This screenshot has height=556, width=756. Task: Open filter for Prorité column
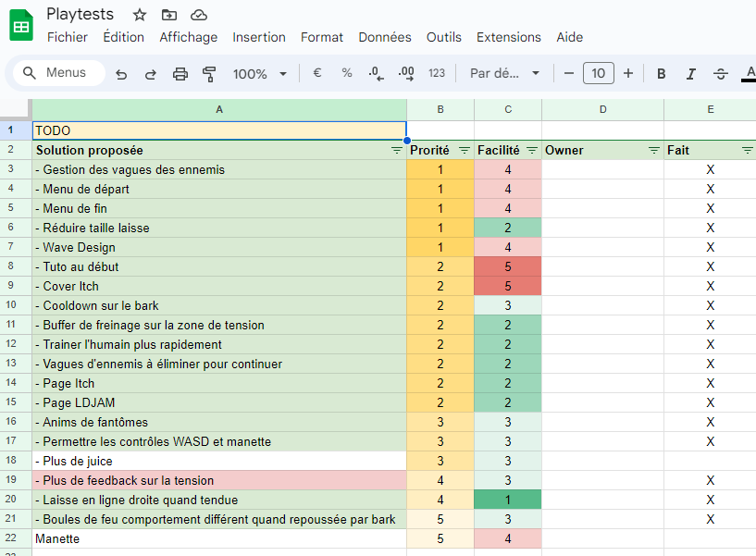[465, 151]
